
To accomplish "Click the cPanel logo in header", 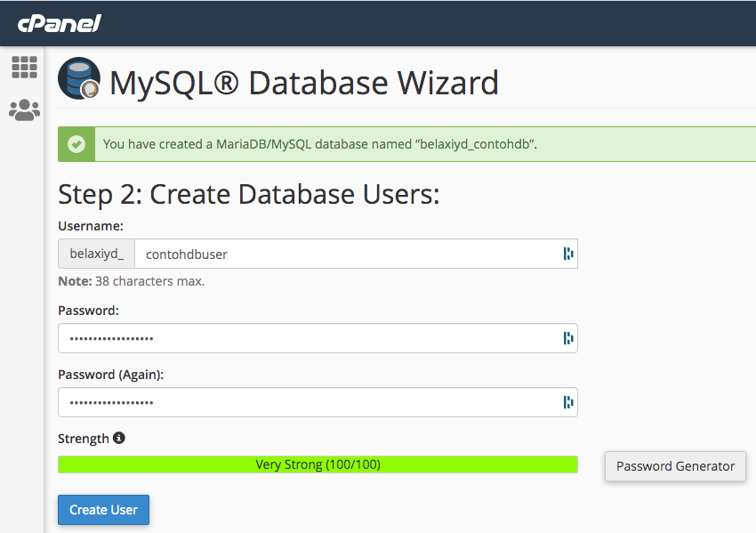I will tap(60, 23).
